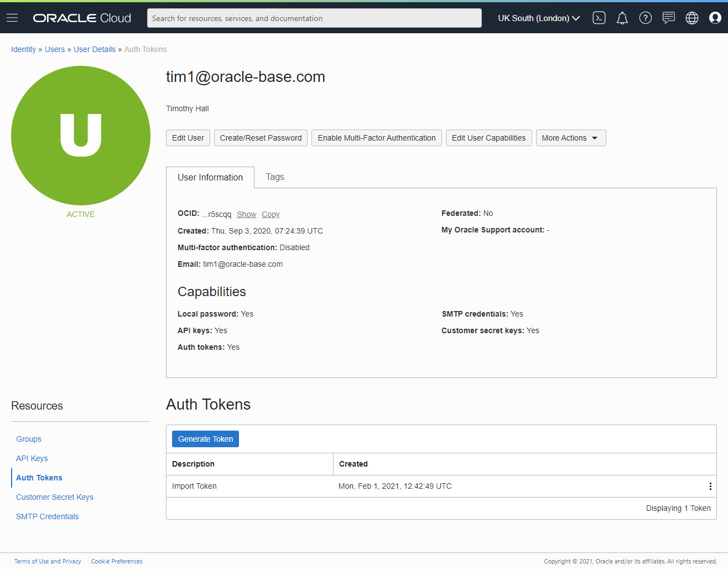
Task: Click the Displaying 1 Token text
Action: click(x=678, y=508)
